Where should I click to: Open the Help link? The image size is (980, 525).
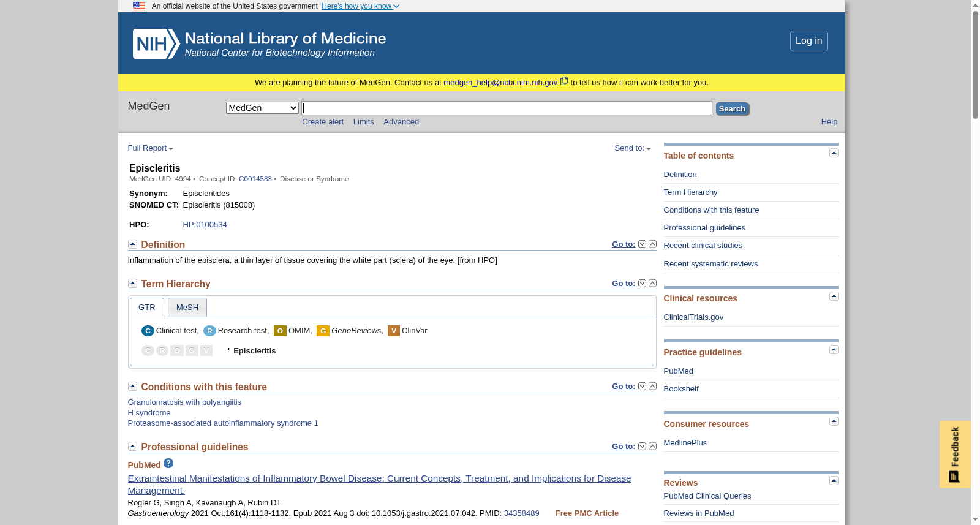pyautogui.click(x=829, y=122)
